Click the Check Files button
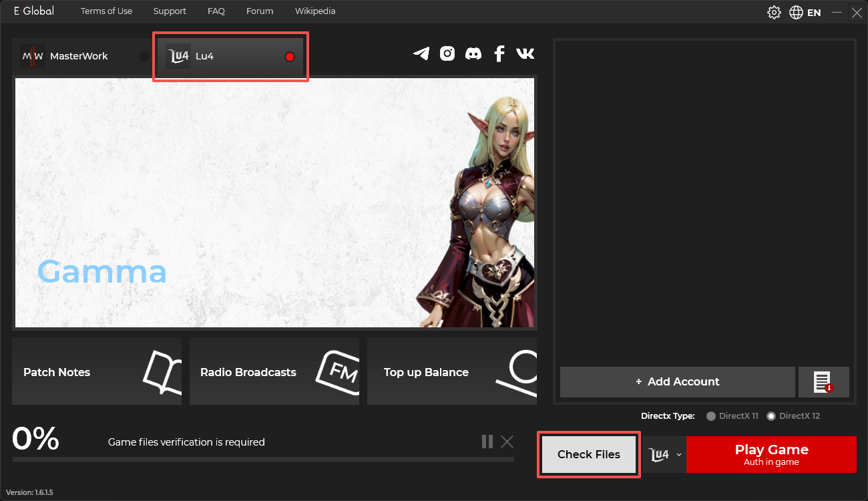The height and width of the screenshot is (501, 868). (x=589, y=454)
